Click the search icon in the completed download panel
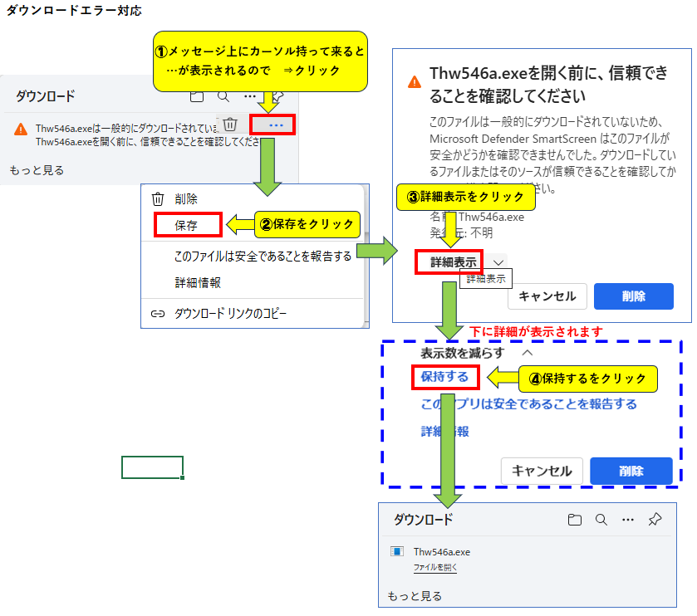697x616 pixels. 601,520
